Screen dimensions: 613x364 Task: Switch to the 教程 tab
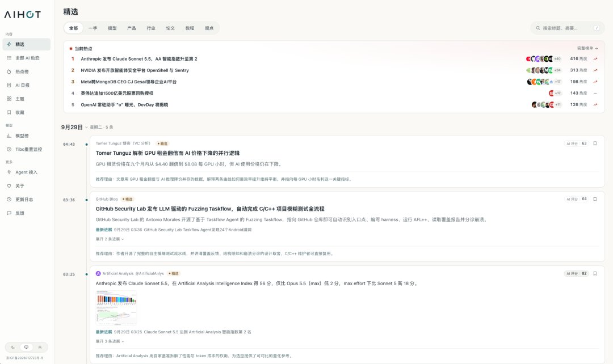(190, 28)
